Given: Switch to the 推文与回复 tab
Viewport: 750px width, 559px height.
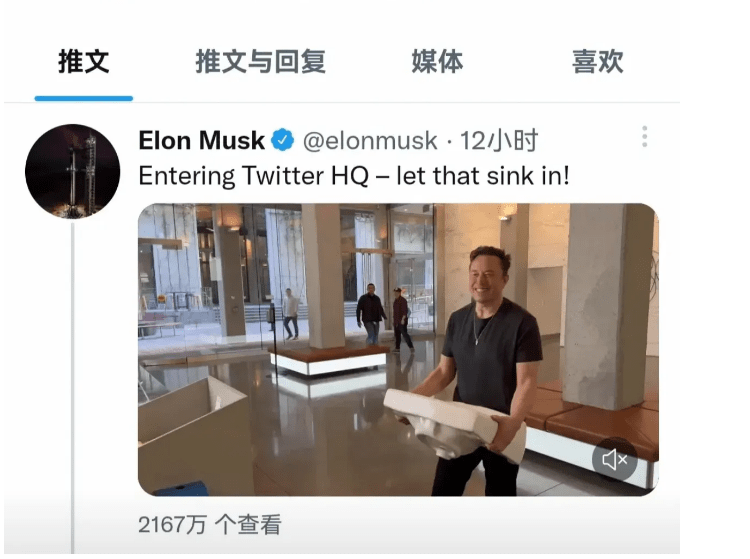Looking at the screenshot, I should coord(261,62).
